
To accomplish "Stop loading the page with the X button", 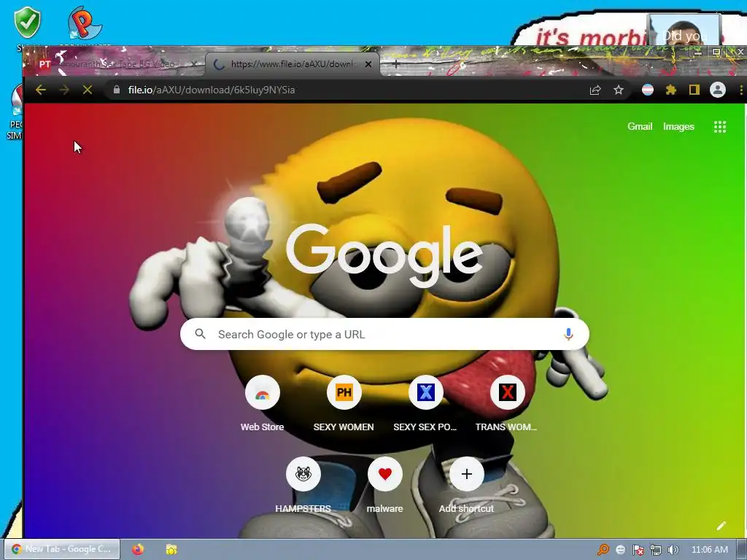I will pos(88,90).
